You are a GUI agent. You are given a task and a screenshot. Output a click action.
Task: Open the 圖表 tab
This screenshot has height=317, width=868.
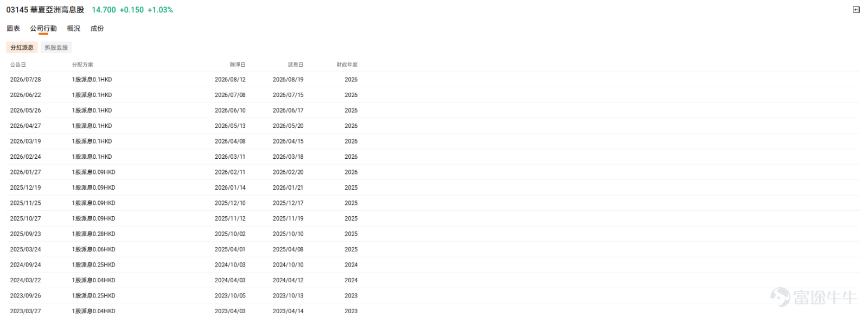(x=13, y=29)
